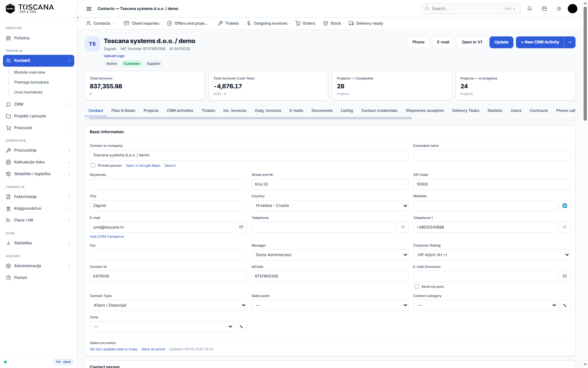Edit Zone with pencil icon

click(x=241, y=326)
